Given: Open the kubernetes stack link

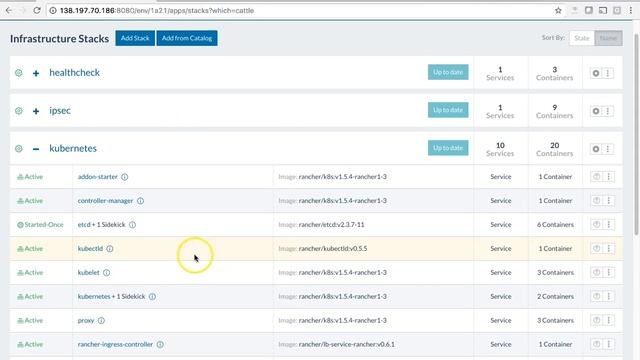Looking at the screenshot, I should 73,149.
